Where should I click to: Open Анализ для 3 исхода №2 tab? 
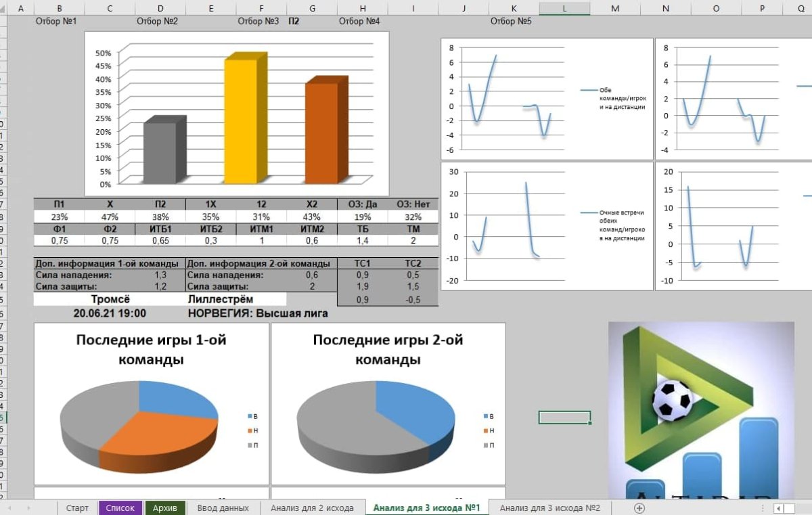pyautogui.click(x=550, y=508)
